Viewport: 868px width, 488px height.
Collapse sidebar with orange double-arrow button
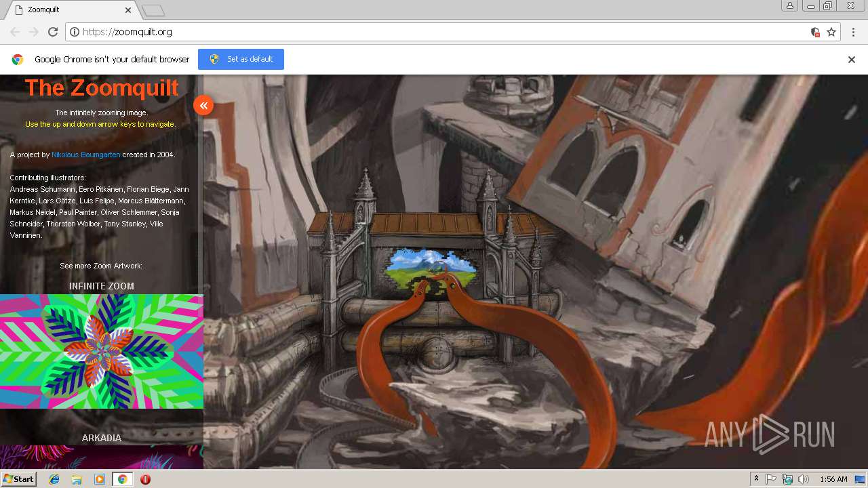tap(203, 105)
